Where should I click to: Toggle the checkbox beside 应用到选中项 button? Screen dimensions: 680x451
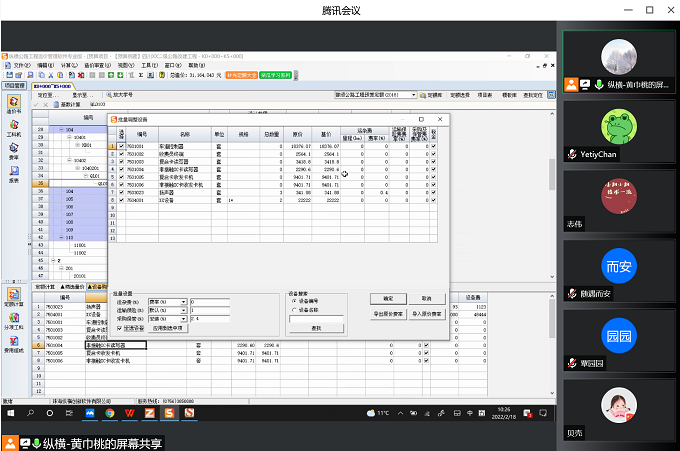pos(119,329)
